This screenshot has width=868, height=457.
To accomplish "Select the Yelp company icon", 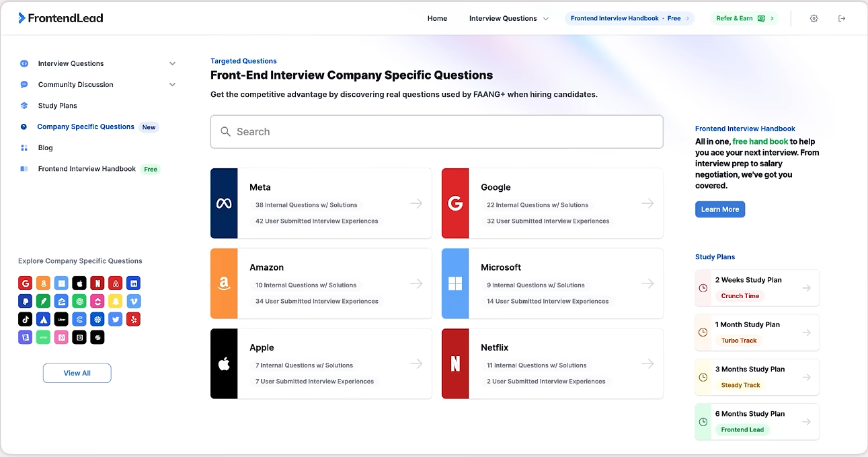I will [x=134, y=319].
